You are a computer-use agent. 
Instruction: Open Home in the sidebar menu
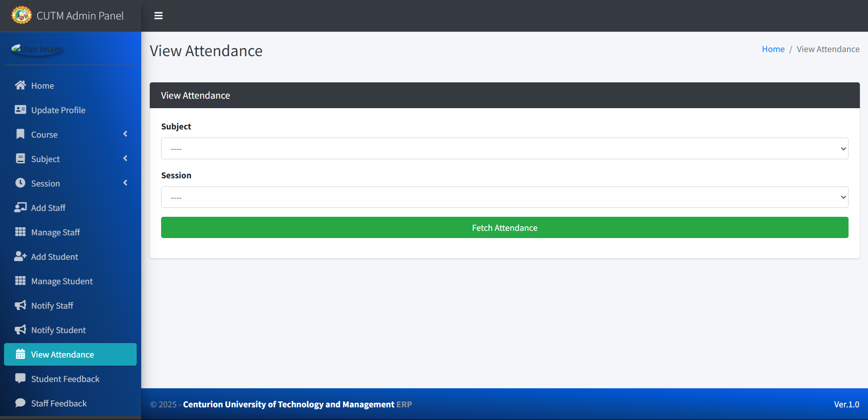[70, 86]
